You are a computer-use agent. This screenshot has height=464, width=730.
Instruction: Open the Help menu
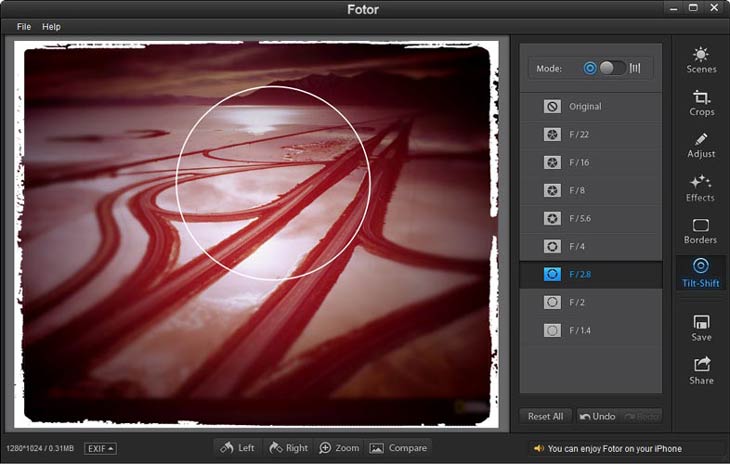tap(51, 27)
